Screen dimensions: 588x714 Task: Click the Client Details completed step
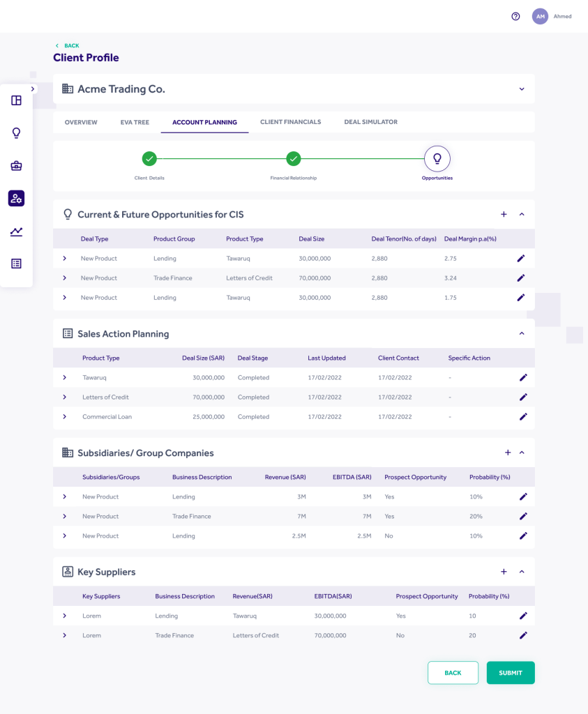[x=149, y=159]
